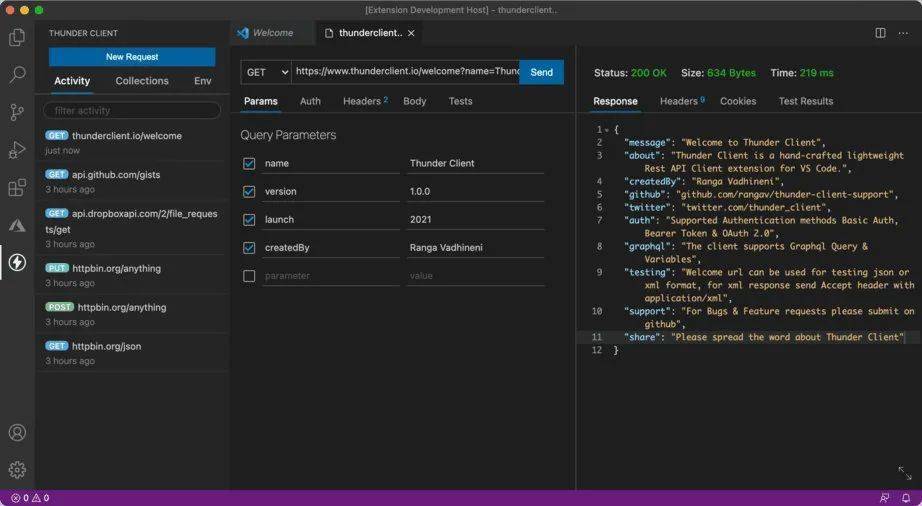
Task: Open Thunder Client lightning icon
Action: tap(17, 262)
